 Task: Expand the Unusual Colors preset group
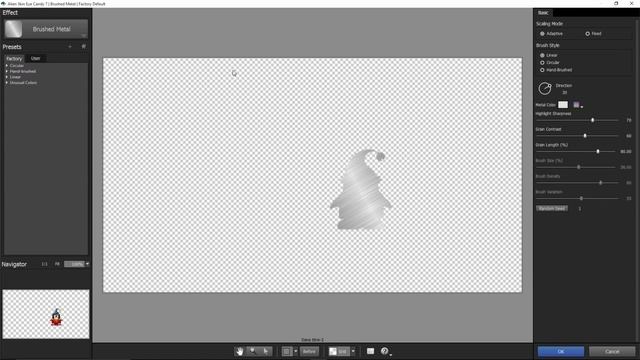7,82
